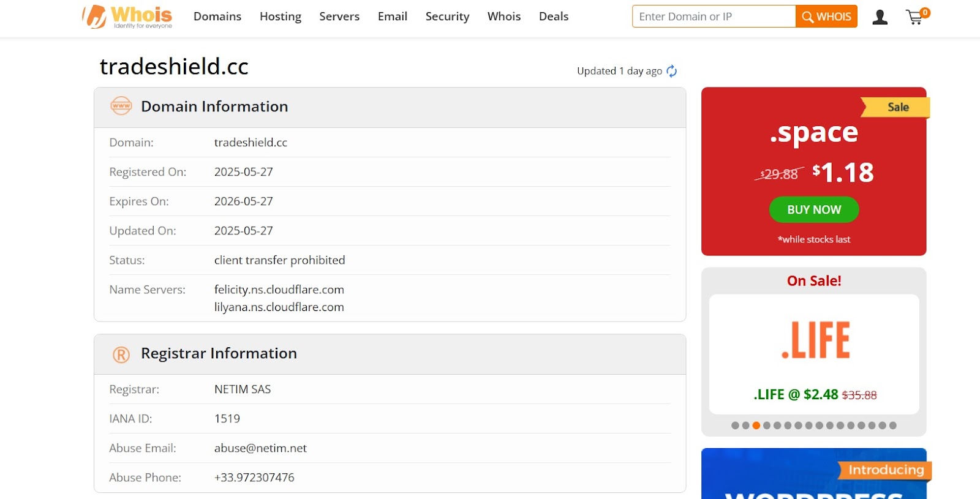Screen dimensions: 980x499
Task: Click the Registrar Information R icon
Action: pos(121,355)
